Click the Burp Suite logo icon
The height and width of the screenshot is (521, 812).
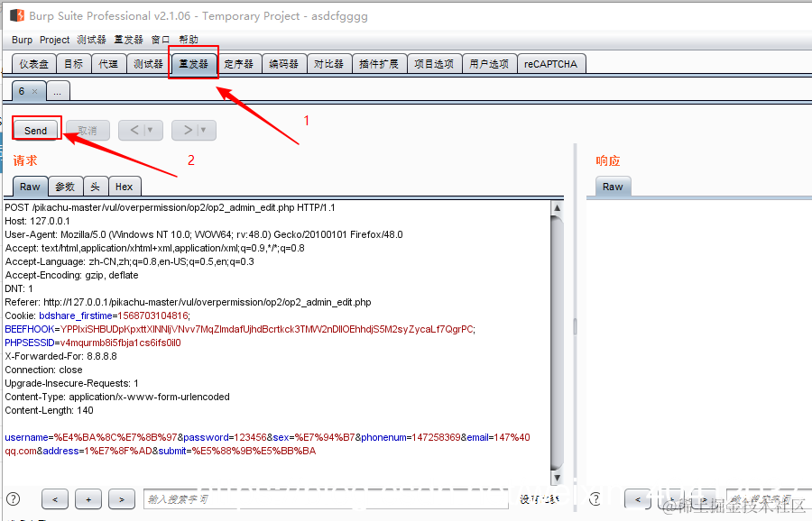point(17,15)
